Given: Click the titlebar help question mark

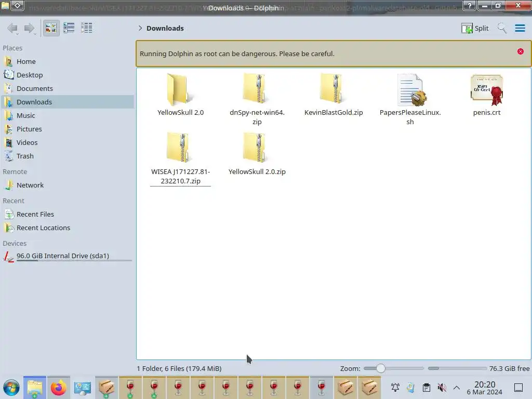Looking at the screenshot, I should coord(469,5).
